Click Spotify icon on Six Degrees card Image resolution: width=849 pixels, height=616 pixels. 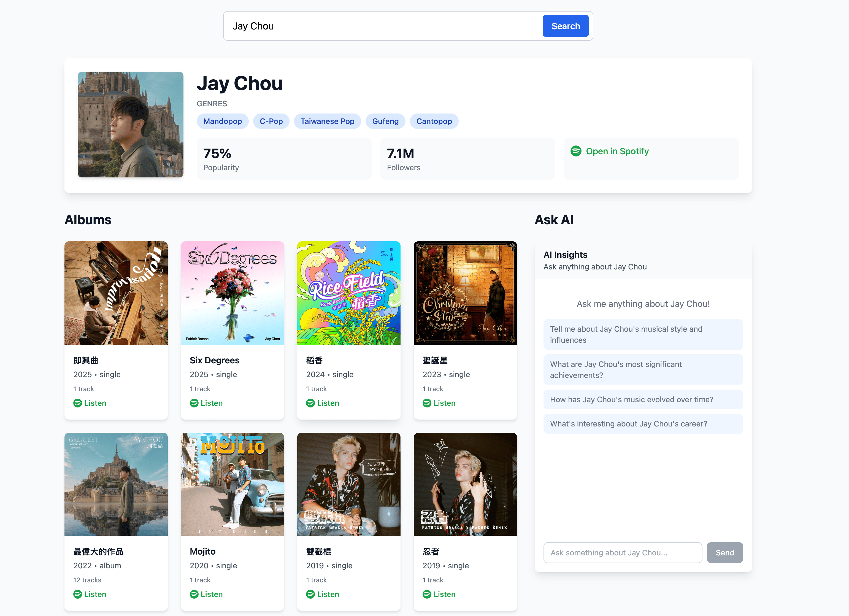194,403
